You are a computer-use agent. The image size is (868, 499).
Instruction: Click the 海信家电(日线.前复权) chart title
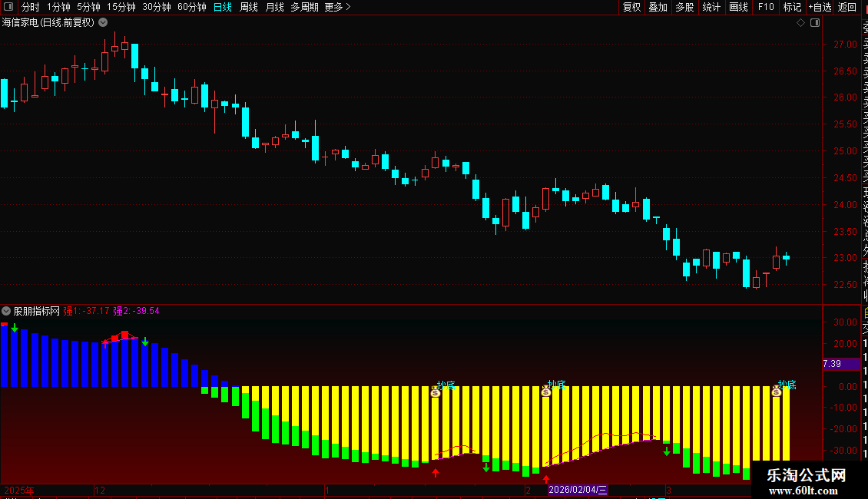tap(48, 23)
